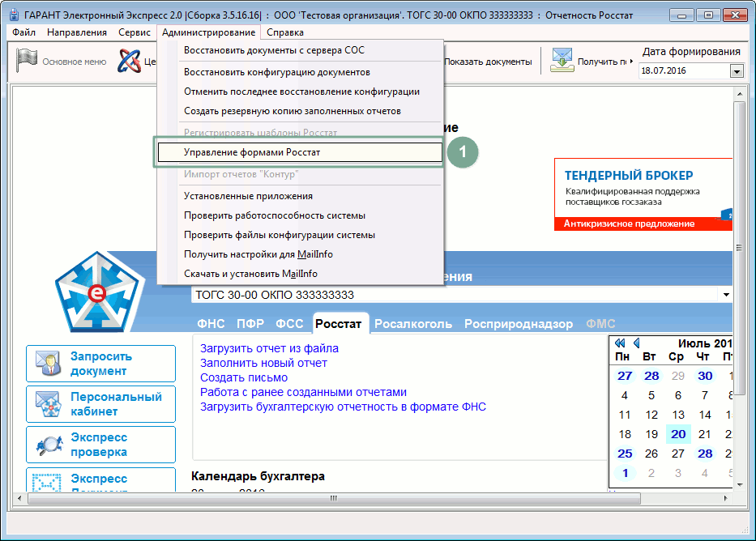Open the Сервис menu
Viewport: 756px width, 541px height.
coord(135,32)
